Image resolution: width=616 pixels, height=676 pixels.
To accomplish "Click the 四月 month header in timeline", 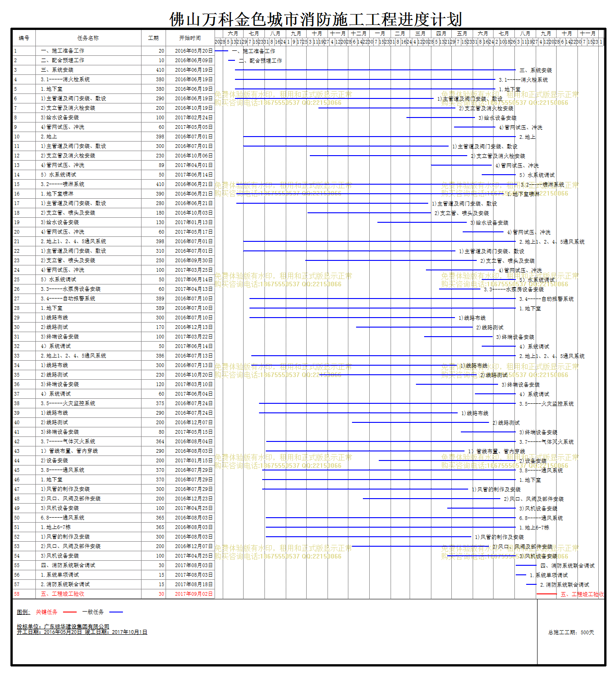I will [x=441, y=34].
